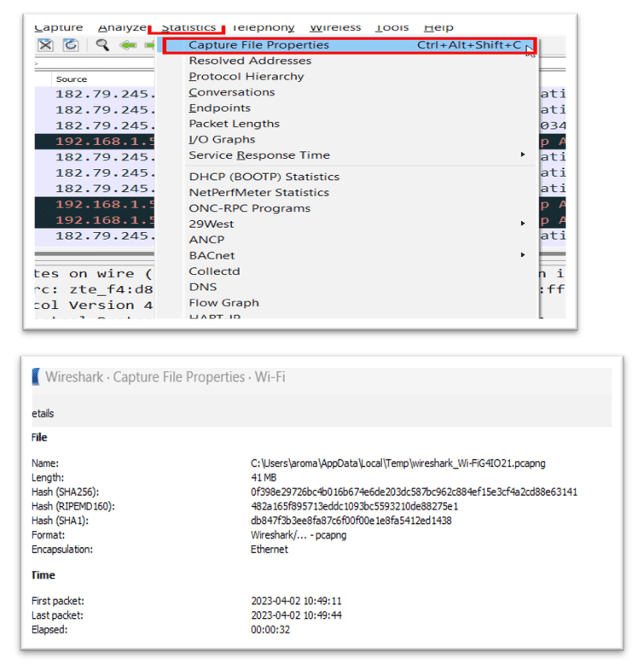Open the Tools menu

(392, 27)
